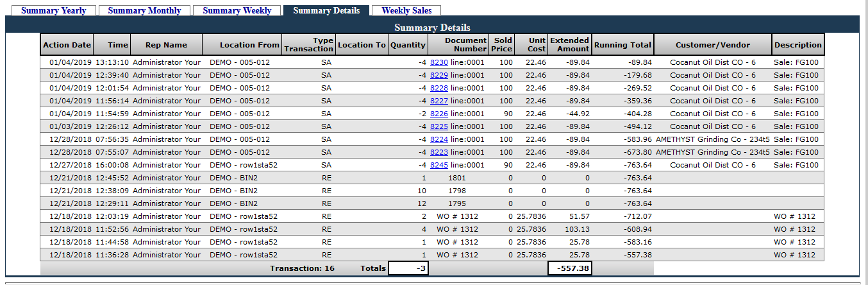868x285 pixels.
Task: Select the Summary Weekly tab
Action: 237,10
